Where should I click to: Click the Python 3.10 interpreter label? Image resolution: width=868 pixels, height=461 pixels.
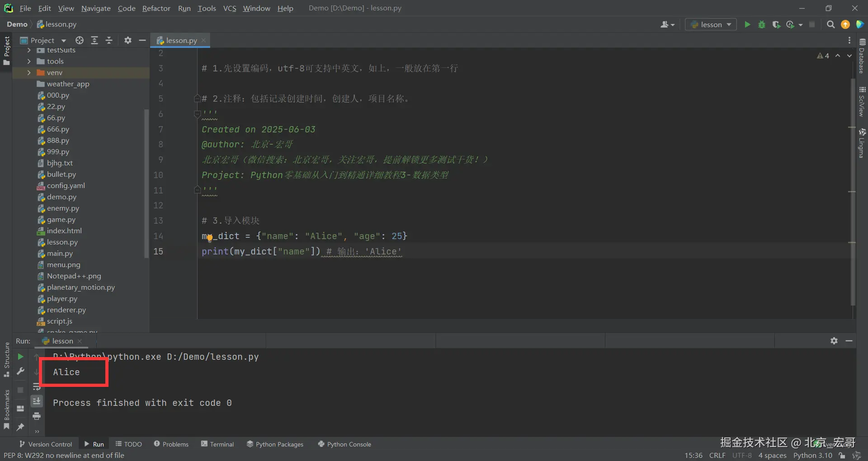812,455
